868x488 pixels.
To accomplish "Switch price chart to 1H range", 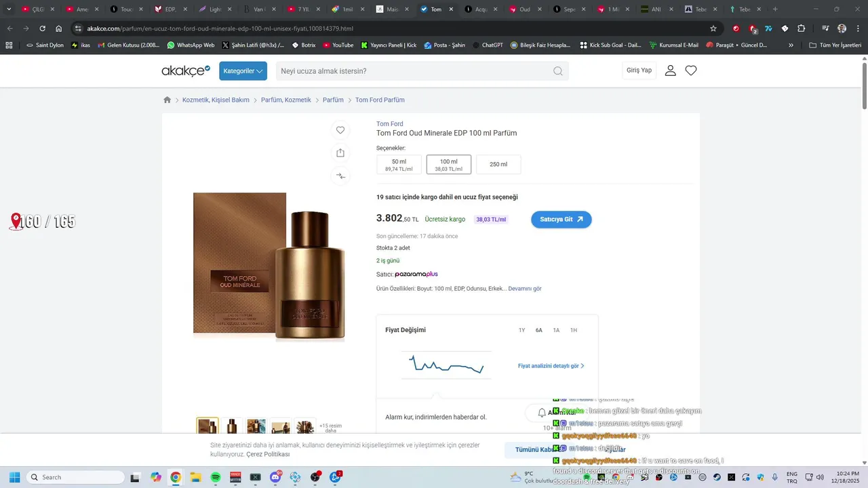I will 574,330.
